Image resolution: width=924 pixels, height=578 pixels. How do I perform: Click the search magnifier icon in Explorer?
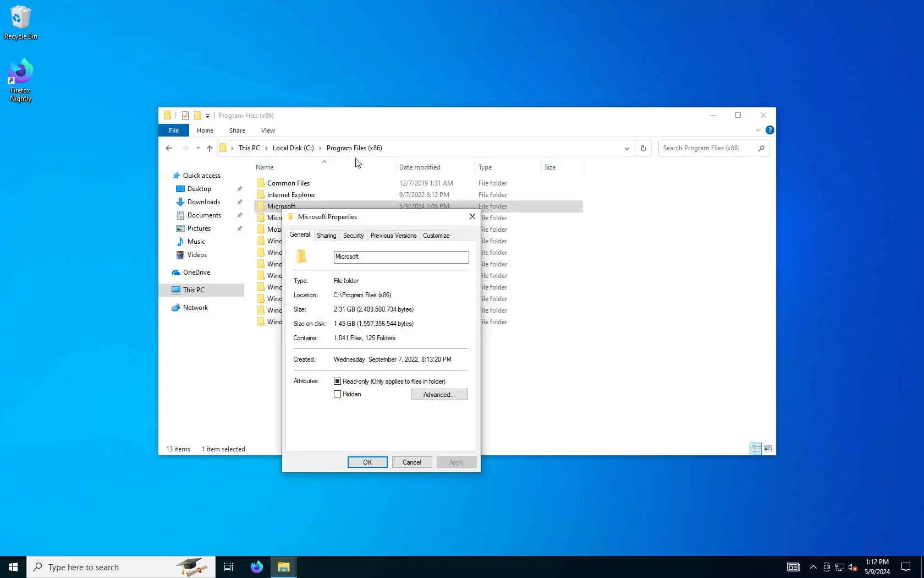pos(761,148)
